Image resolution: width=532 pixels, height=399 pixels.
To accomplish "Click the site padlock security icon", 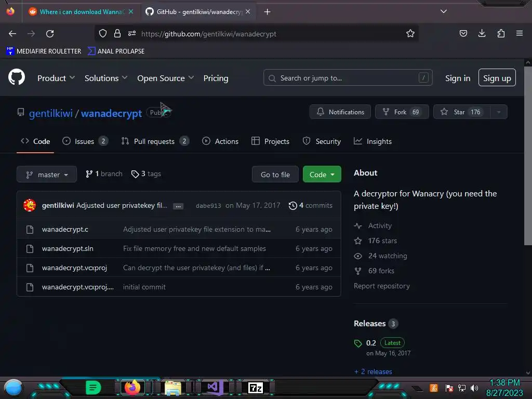I will click(117, 33).
